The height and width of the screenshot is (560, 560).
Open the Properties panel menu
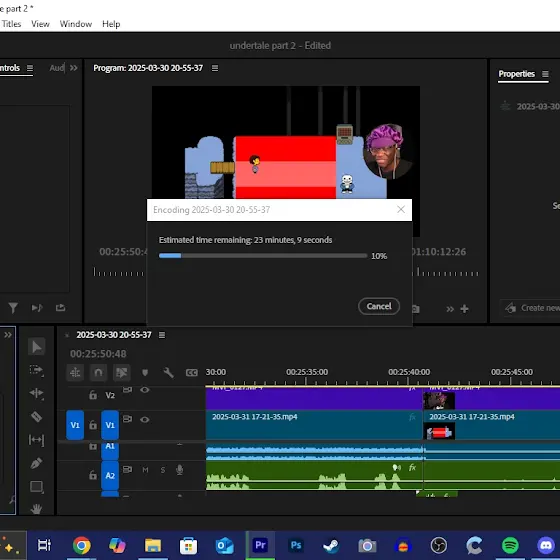[x=545, y=74]
